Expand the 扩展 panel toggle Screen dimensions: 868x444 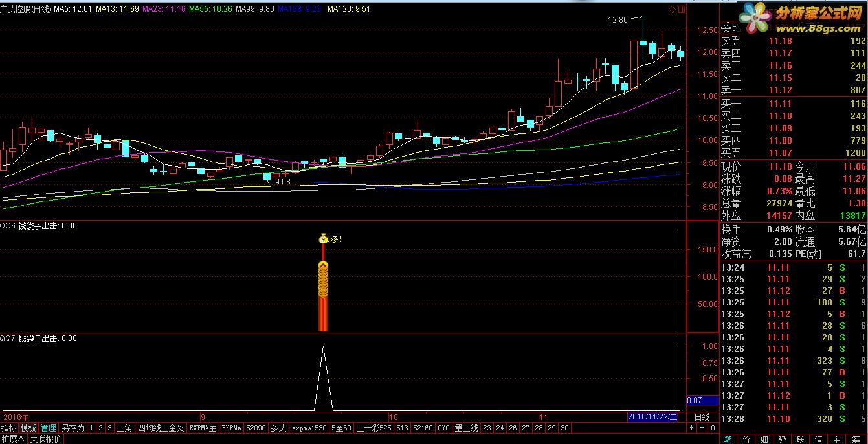pyautogui.click(x=12, y=438)
